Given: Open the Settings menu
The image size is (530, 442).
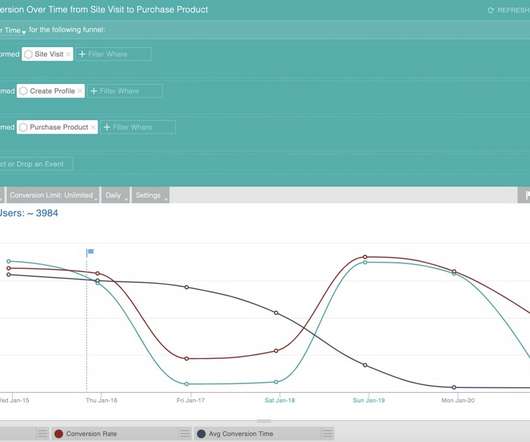Looking at the screenshot, I should 150,195.
